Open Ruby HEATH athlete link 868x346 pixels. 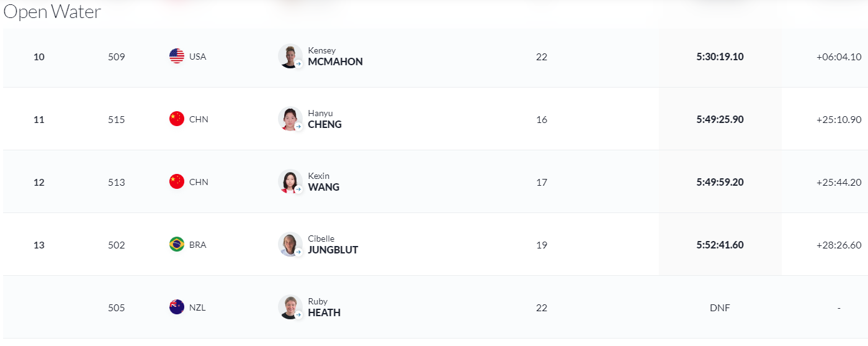(324, 307)
